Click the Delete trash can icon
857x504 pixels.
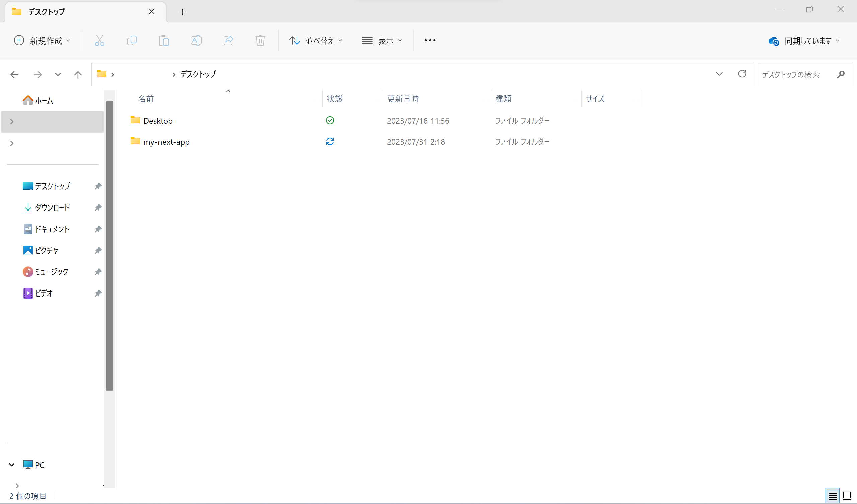pos(260,40)
